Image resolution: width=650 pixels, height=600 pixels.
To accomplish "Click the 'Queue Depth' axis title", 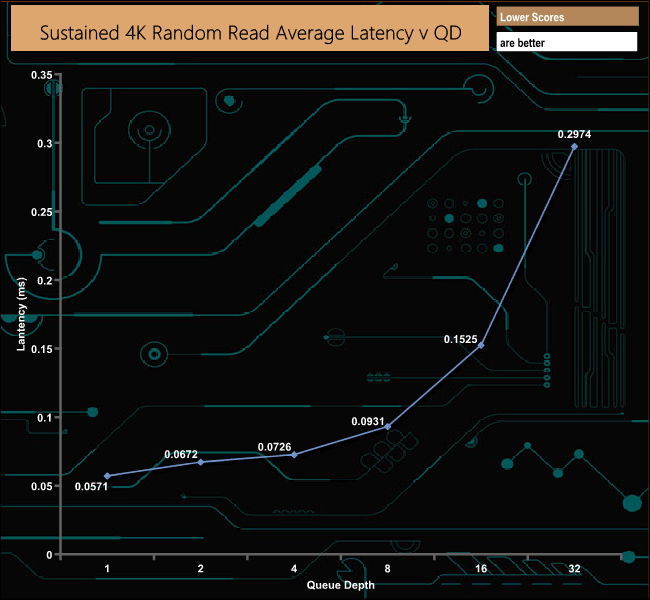I will point(340,585).
